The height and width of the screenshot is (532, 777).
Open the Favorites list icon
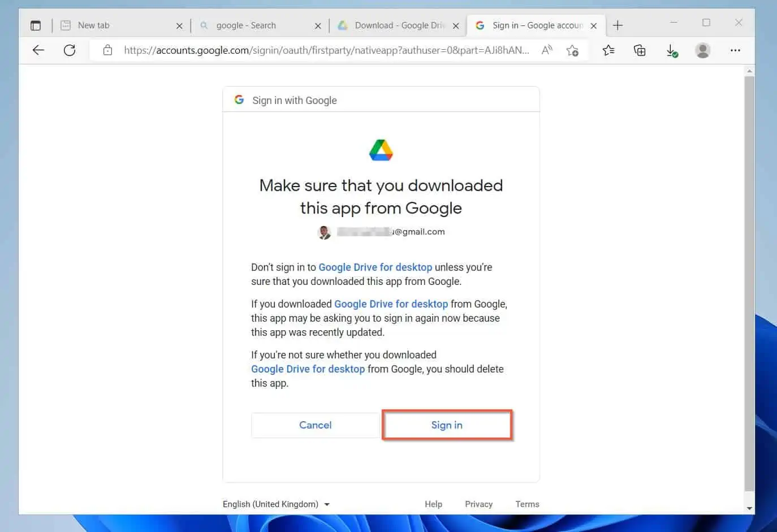pos(608,50)
